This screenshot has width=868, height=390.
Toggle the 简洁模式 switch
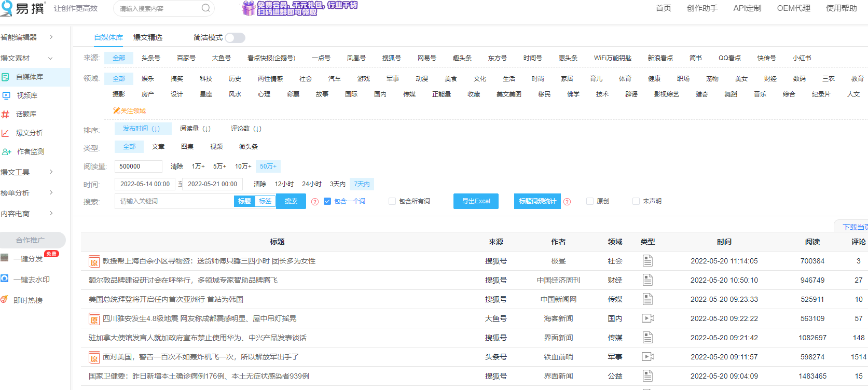point(235,38)
